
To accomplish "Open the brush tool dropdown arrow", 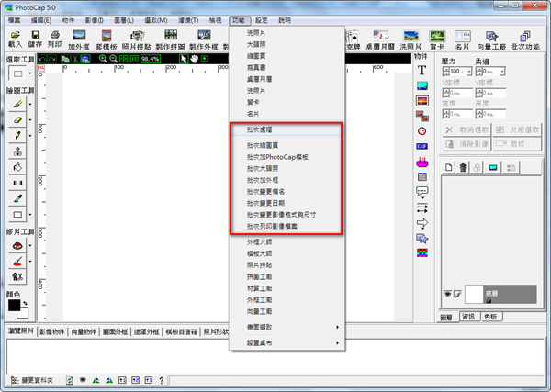I will pyautogui.click(x=30, y=104).
